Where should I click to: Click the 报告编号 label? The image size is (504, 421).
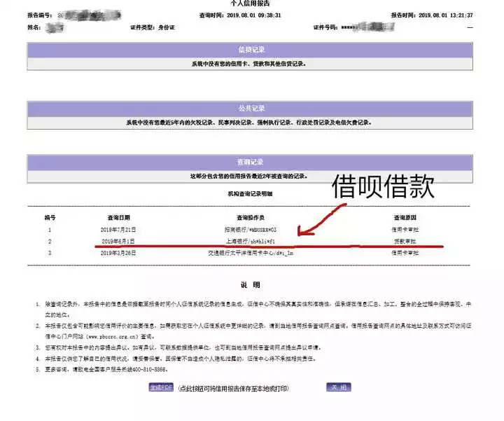coord(39,15)
